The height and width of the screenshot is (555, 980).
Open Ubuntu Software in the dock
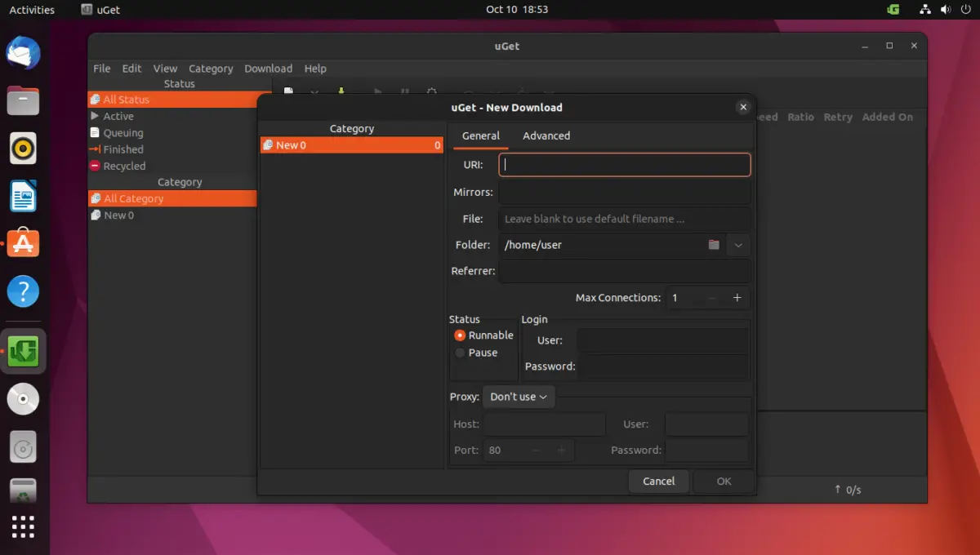(x=23, y=243)
